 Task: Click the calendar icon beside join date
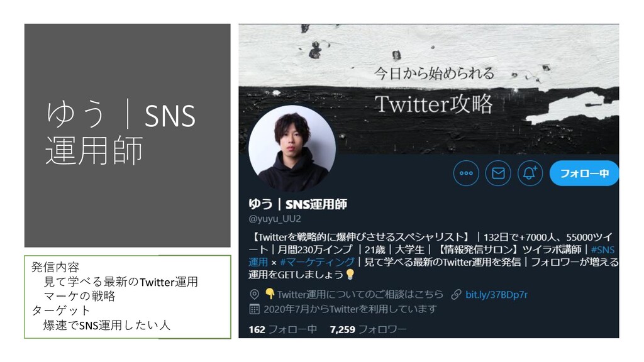click(x=254, y=309)
